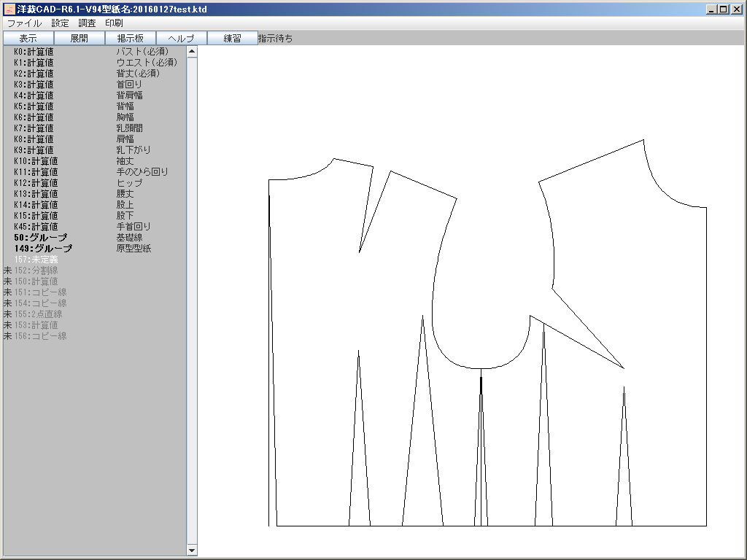This screenshot has width=747, height=560.
Task: Click the 肩幅 label
Action: click(x=125, y=139)
